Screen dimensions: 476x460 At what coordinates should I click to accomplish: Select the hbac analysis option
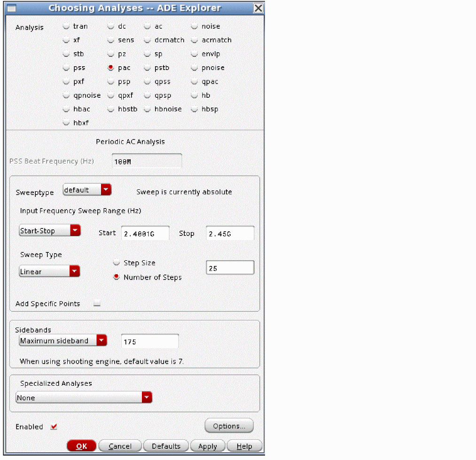[x=66, y=109]
